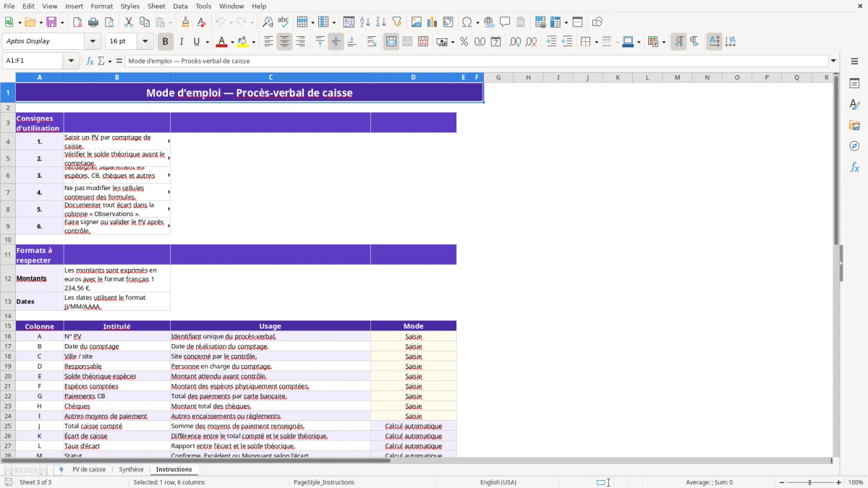Run the Spelling check icon
This screenshot has height=488, width=868.
(x=284, y=22)
